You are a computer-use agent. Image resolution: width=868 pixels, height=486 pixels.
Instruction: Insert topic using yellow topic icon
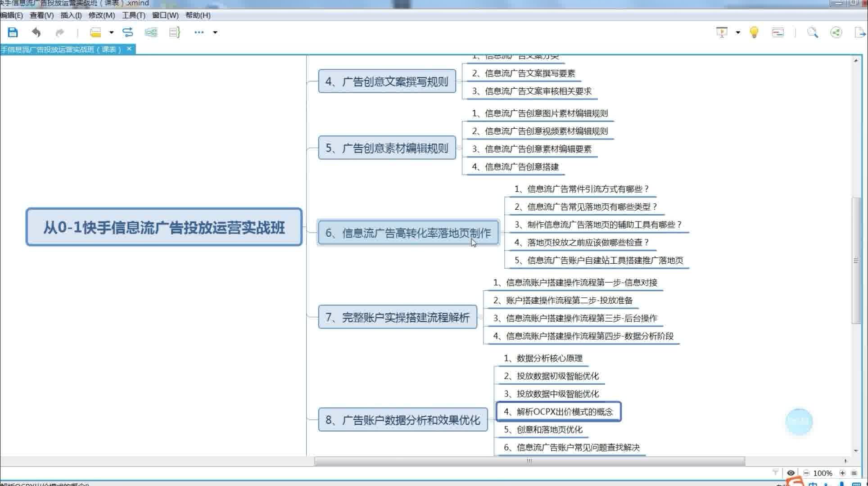coord(95,32)
